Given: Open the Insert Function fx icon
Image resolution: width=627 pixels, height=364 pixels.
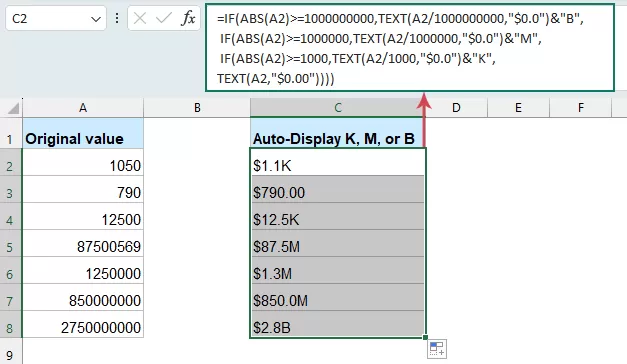Looking at the screenshot, I should (x=188, y=18).
